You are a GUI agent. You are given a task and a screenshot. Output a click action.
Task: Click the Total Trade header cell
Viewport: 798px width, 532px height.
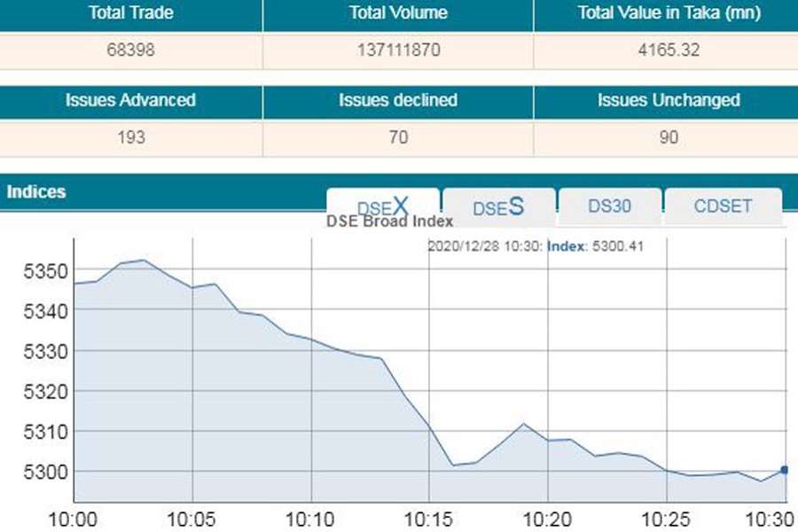click(131, 13)
